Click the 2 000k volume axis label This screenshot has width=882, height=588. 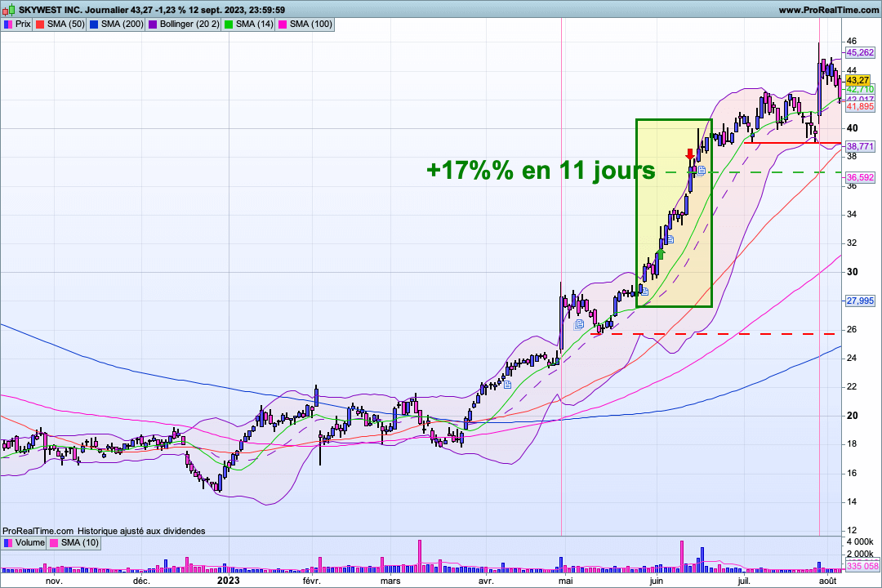pos(860,554)
